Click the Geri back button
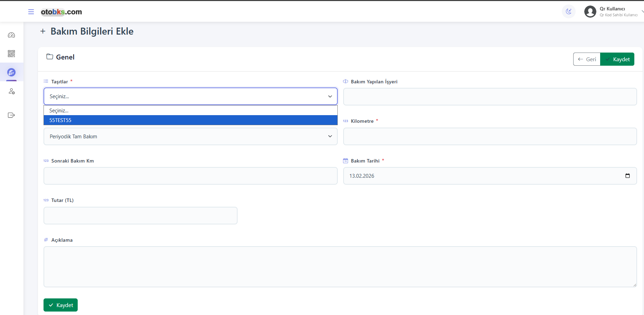The image size is (644, 315). coord(587,59)
